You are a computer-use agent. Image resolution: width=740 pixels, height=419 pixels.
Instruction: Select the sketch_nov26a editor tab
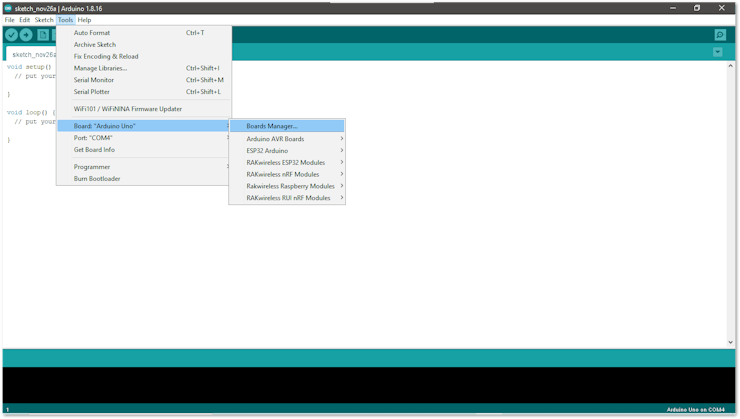point(32,54)
